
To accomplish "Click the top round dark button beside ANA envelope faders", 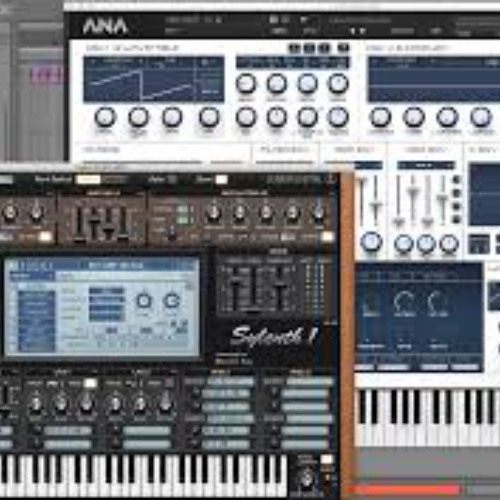I will tap(456, 180).
